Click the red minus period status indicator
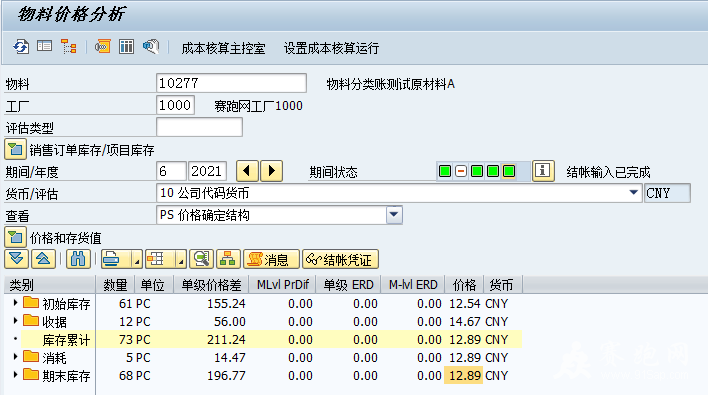The height and width of the screenshot is (395, 708). 461,172
